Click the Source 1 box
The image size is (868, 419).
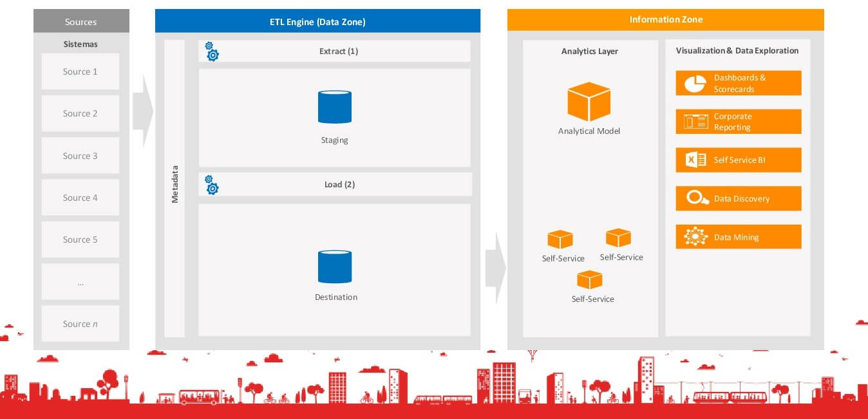(x=80, y=71)
